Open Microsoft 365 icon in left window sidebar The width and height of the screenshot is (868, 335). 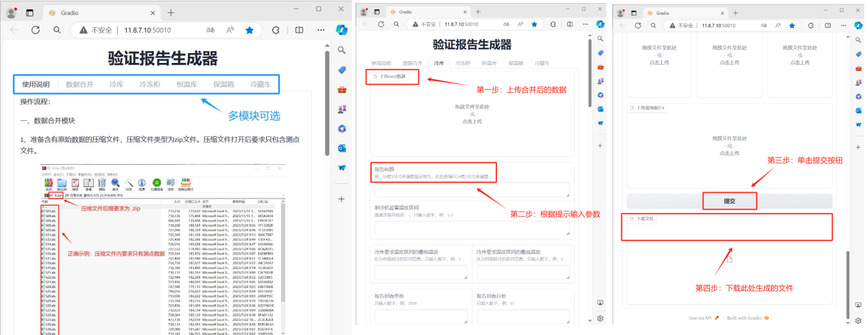tap(341, 128)
